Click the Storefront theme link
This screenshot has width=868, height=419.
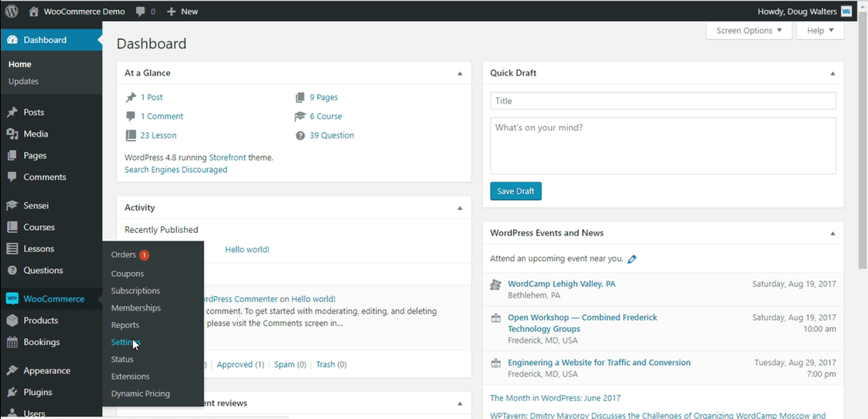point(228,158)
